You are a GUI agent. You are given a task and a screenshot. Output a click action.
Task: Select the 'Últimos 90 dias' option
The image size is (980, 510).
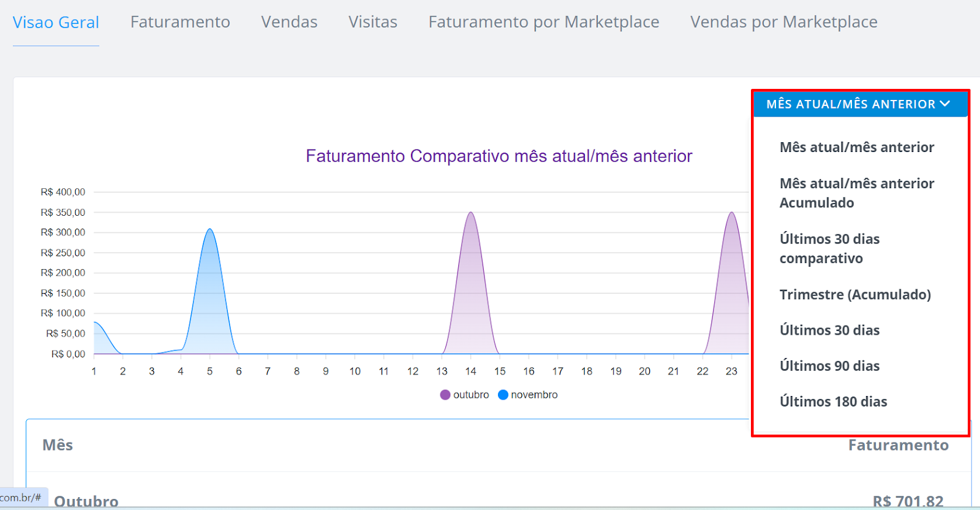[829, 366]
